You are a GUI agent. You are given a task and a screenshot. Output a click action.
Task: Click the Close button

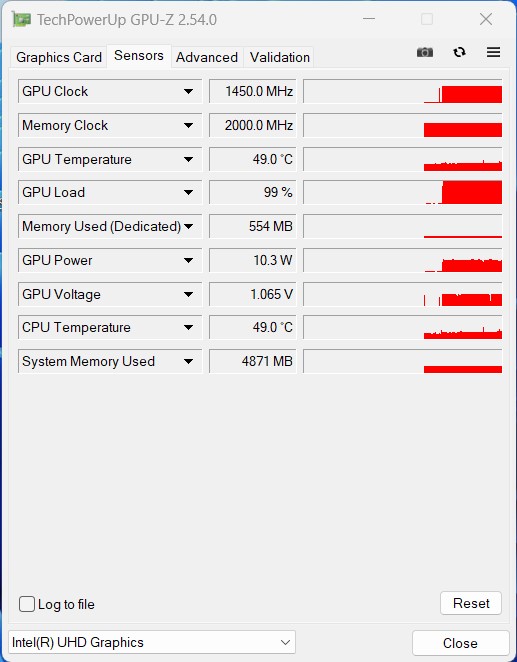pyautogui.click(x=460, y=643)
